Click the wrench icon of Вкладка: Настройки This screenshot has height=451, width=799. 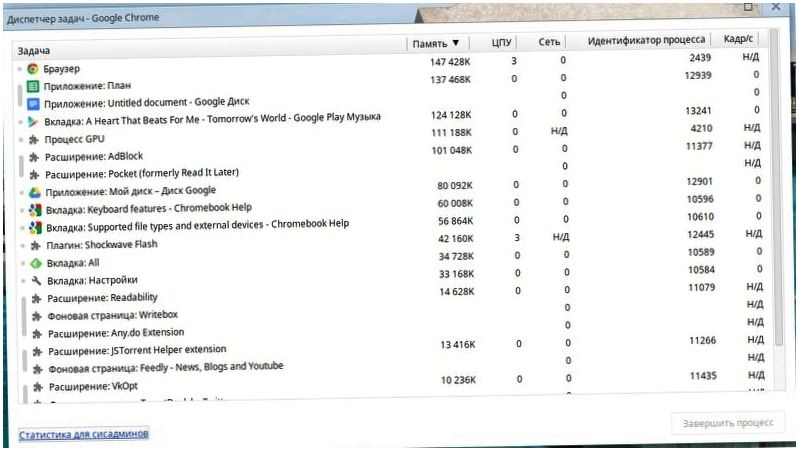click(x=36, y=281)
